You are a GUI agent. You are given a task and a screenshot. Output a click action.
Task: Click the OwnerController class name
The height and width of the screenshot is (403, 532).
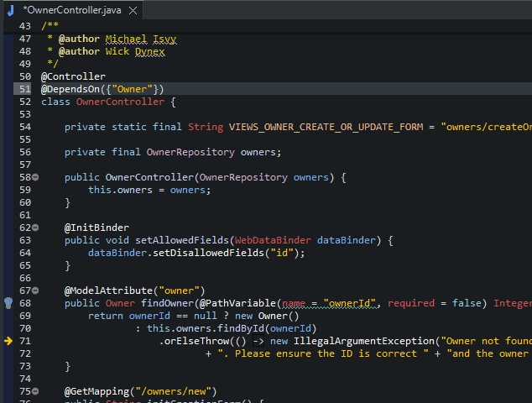(x=120, y=102)
